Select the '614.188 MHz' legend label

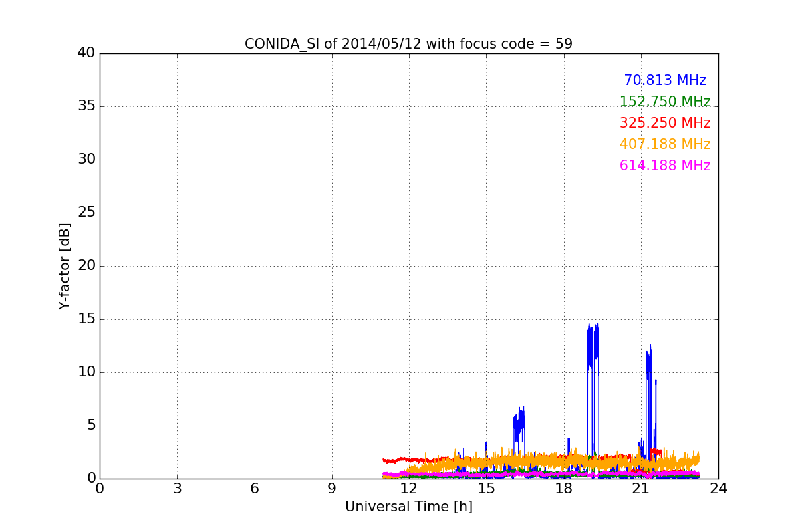[665, 166]
